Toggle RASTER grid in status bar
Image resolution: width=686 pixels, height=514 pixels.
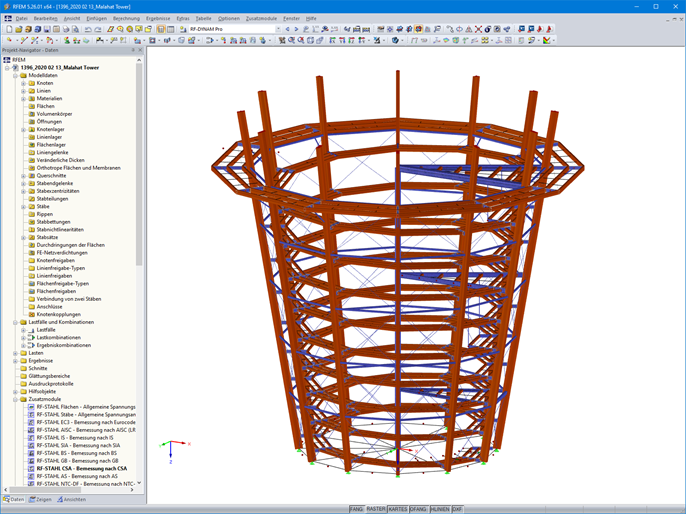pyautogui.click(x=376, y=509)
